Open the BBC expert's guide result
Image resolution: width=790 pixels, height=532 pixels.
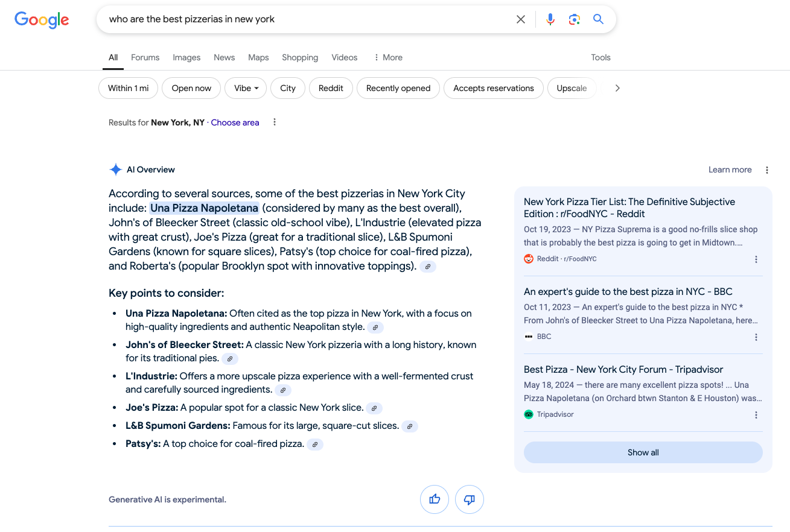[x=628, y=291]
